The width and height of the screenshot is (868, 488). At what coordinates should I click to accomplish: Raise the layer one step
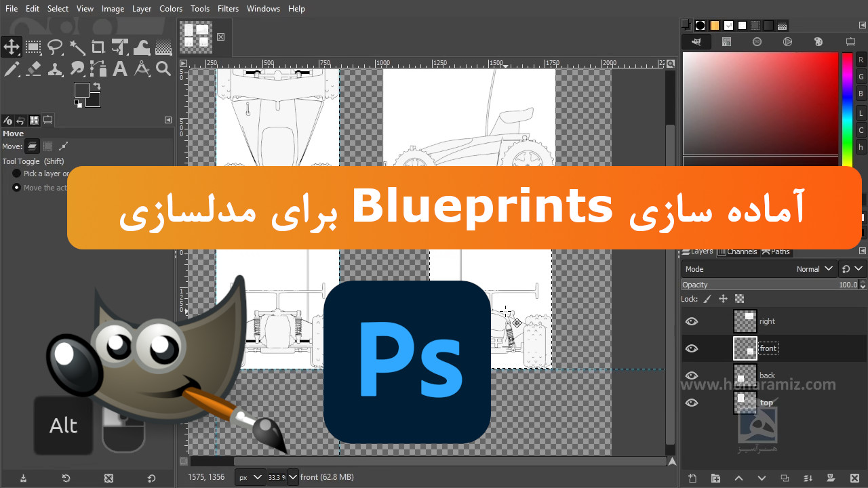tap(738, 479)
